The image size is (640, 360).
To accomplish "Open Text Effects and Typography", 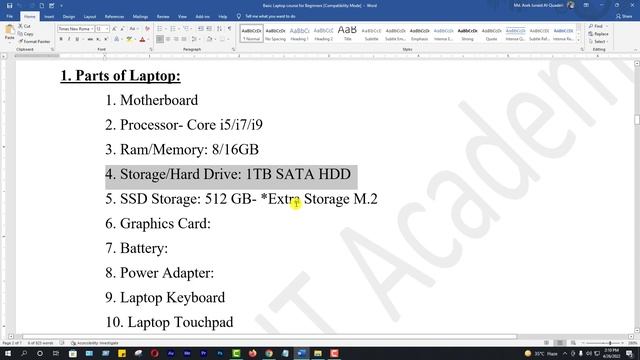I will pos(116,39).
